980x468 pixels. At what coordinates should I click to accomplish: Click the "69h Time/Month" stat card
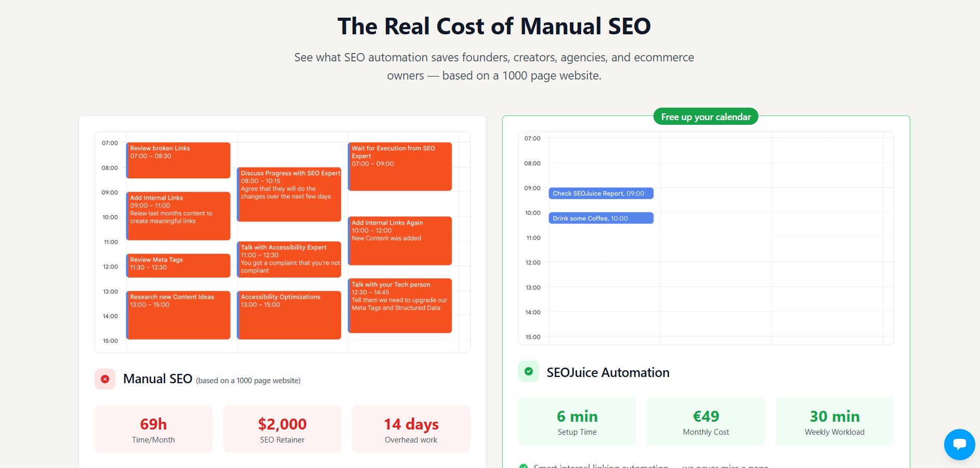tap(153, 429)
